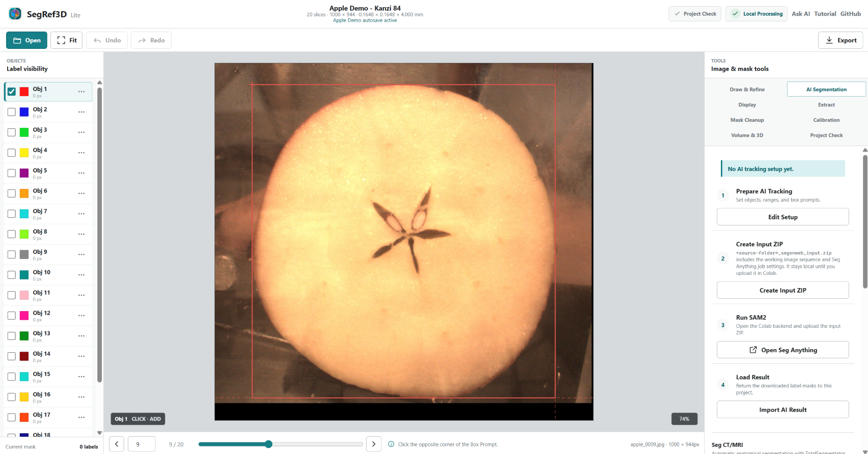Open the more options menu for Obj 16
868x454 pixels.
tap(81, 397)
